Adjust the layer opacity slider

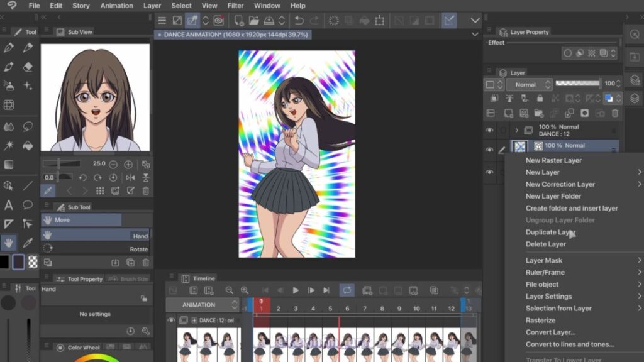tap(578, 84)
